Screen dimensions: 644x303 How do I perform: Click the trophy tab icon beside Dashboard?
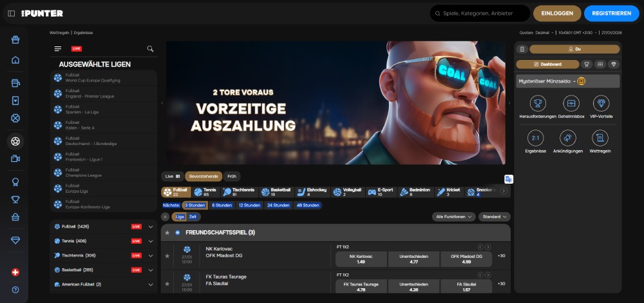coord(587,64)
